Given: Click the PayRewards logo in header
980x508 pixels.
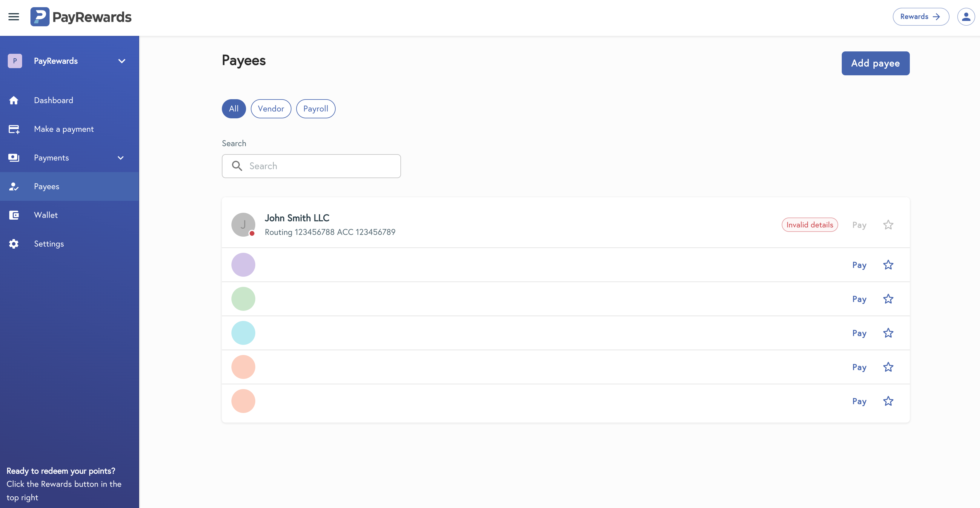Looking at the screenshot, I should (81, 17).
